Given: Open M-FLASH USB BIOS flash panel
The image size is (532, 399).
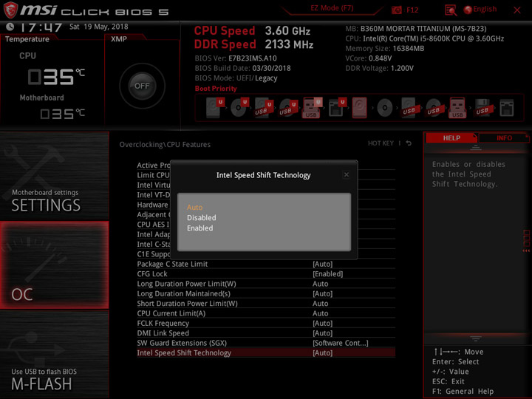Looking at the screenshot, I should click(x=54, y=355).
